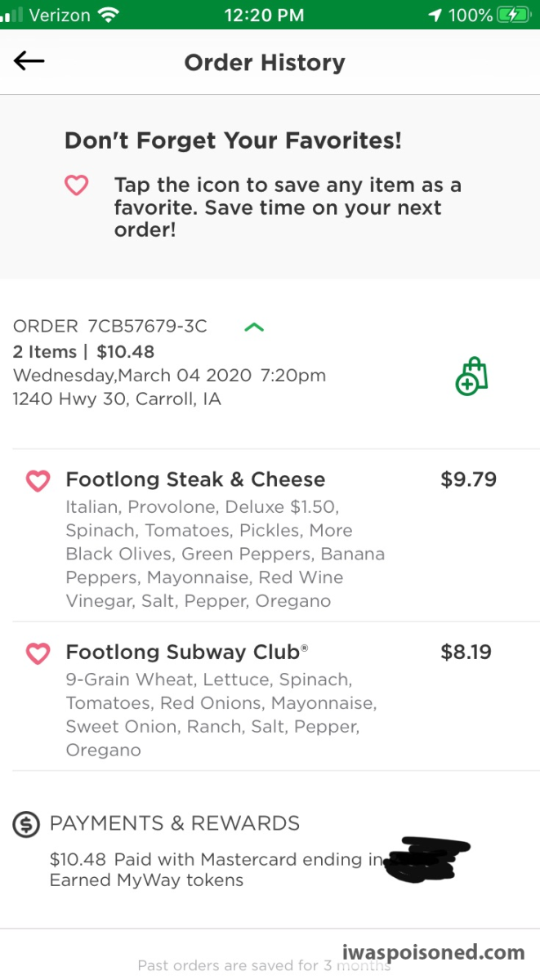The width and height of the screenshot is (540, 980).
Task: Favorite the Footlong Subway Club
Action: coord(38,653)
